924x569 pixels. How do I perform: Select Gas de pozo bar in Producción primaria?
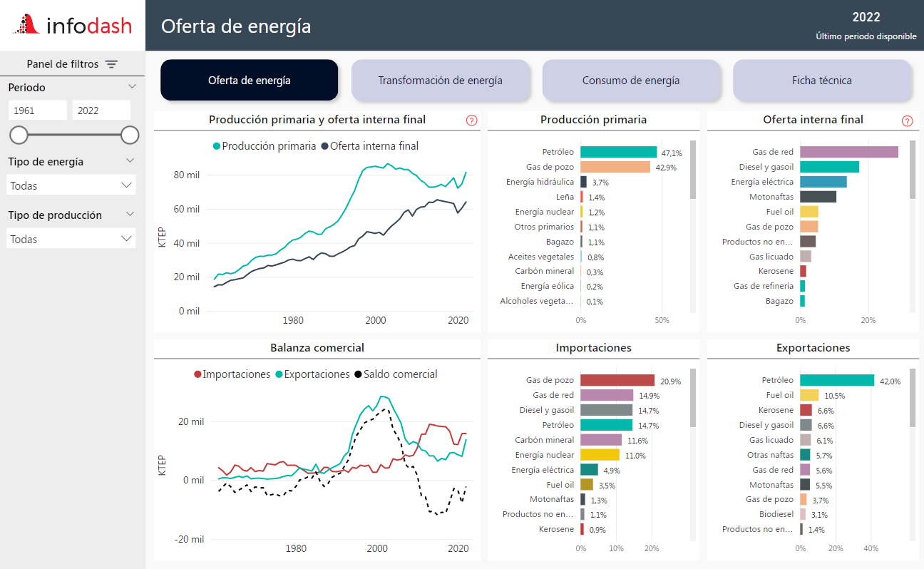[x=615, y=167]
